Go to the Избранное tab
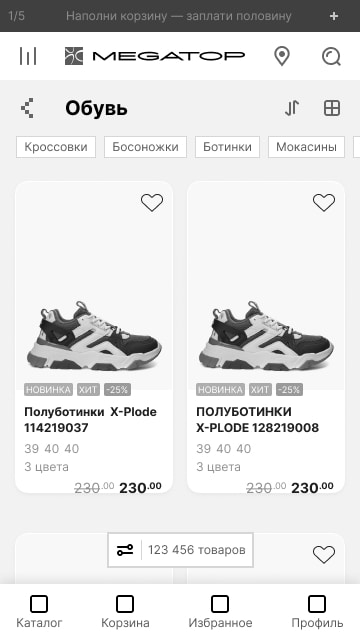360x640 pixels. (220, 611)
